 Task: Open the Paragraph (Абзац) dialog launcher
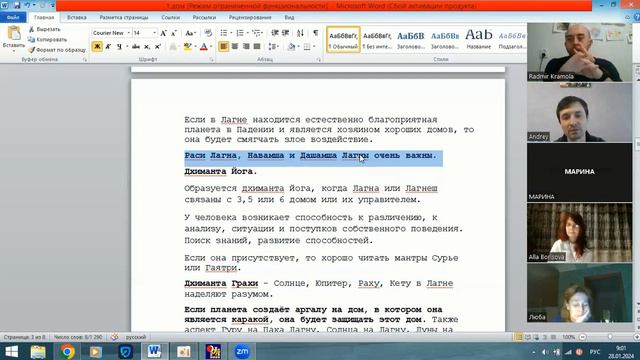[318, 60]
